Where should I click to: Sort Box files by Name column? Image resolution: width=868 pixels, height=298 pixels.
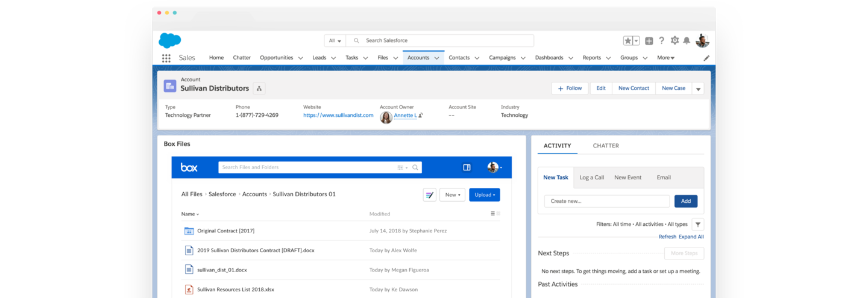tap(190, 214)
